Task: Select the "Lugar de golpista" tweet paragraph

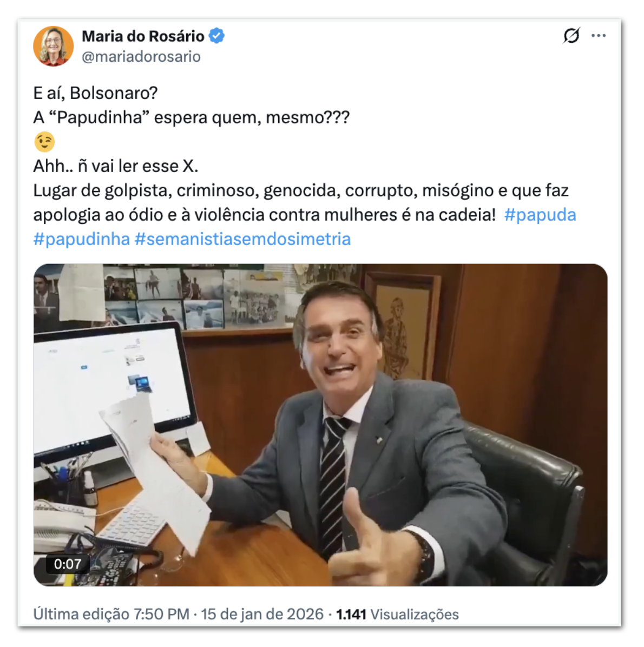Action: pos(305,203)
